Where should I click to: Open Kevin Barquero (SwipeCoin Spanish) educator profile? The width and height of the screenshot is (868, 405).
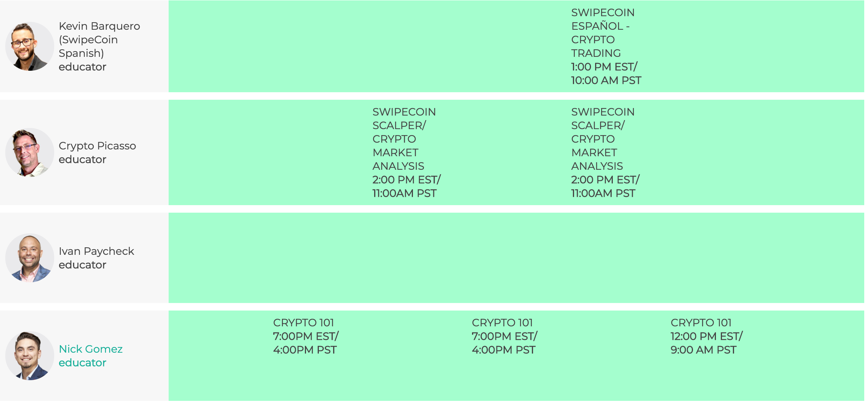(99, 46)
